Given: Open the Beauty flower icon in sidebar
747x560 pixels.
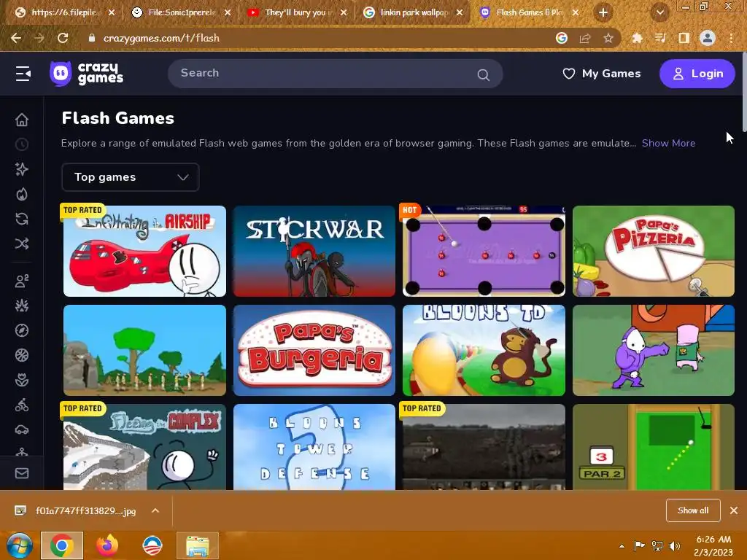Looking at the screenshot, I should click(22, 380).
